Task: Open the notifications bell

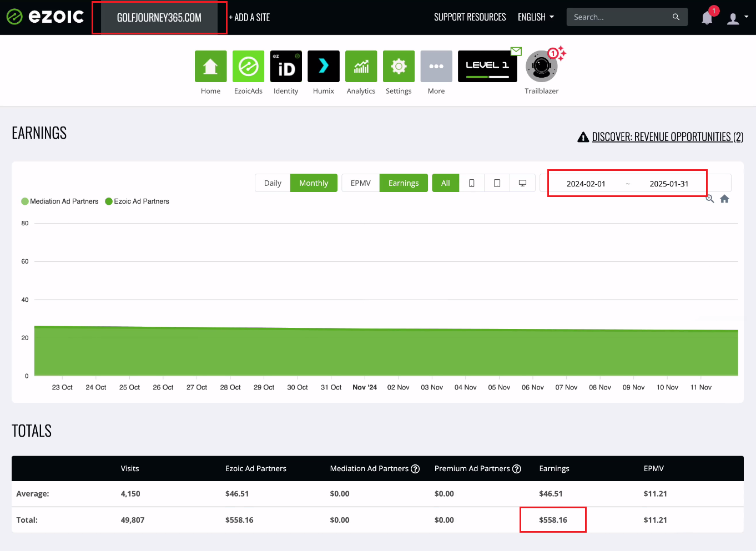Action: pos(707,18)
